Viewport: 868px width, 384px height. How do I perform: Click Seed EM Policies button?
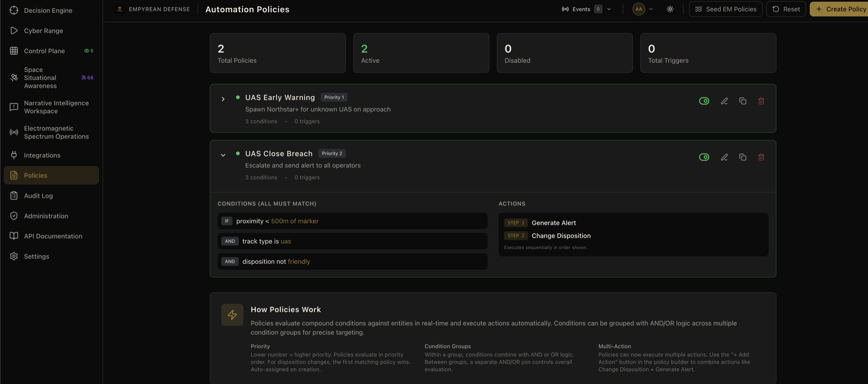coord(726,9)
